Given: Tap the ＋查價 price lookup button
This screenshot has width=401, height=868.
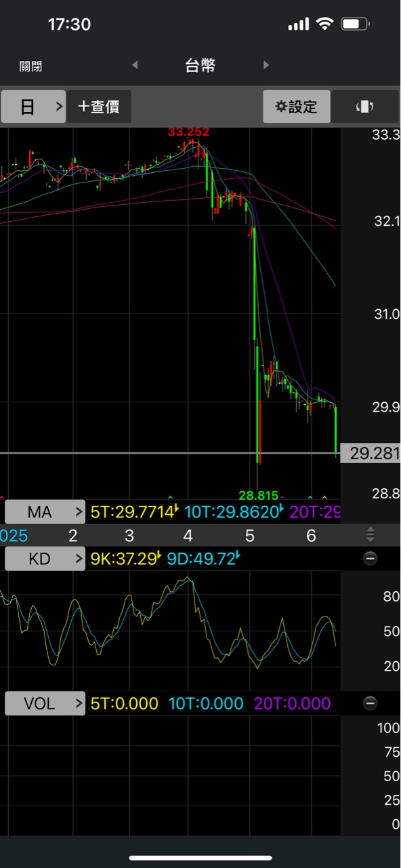Looking at the screenshot, I should coord(99,106).
